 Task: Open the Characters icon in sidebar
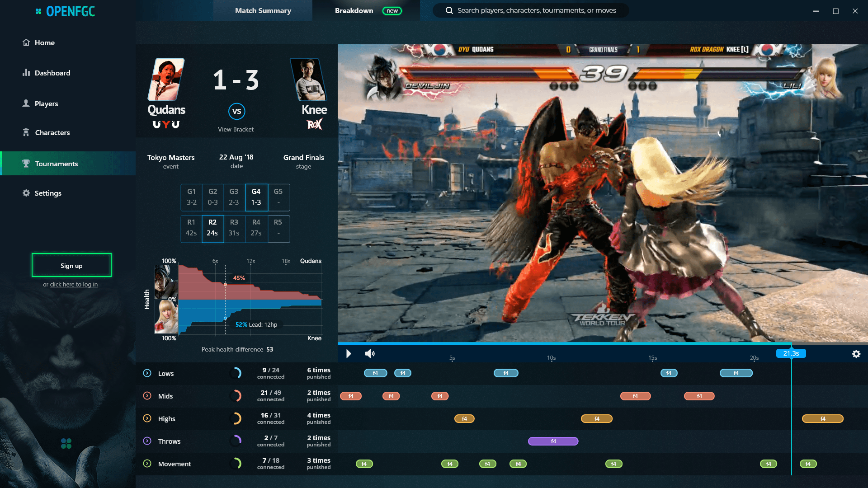click(26, 132)
